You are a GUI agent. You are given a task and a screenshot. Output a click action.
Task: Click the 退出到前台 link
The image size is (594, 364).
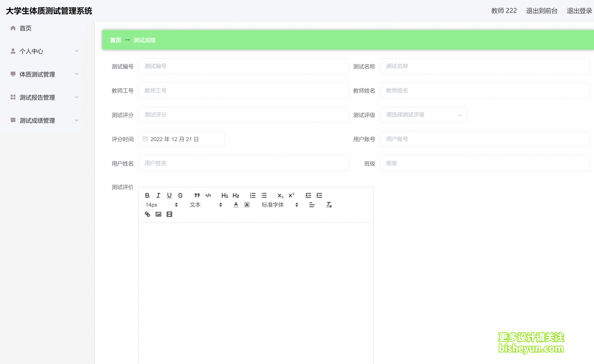click(542, 11)
